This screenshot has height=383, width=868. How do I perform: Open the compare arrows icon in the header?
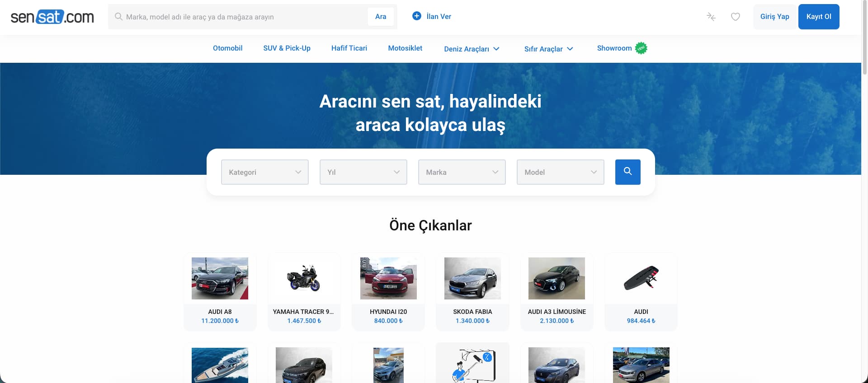pos(711,17)
